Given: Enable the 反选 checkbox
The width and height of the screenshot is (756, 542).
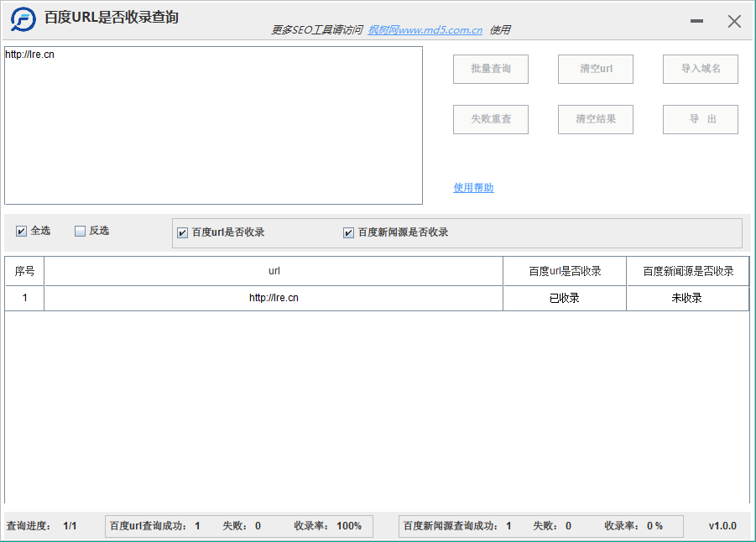Looking at the screenshot, I should point(81,232).
